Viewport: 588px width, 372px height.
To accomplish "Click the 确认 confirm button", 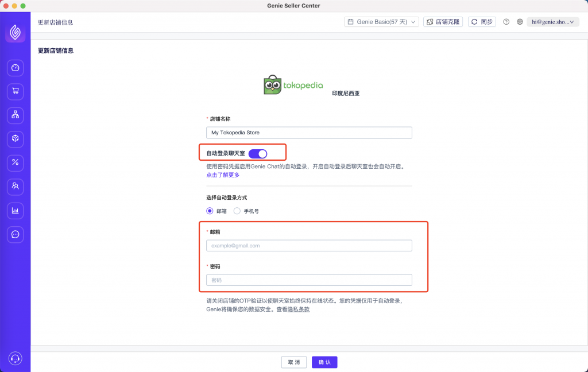I will (325, 362).
